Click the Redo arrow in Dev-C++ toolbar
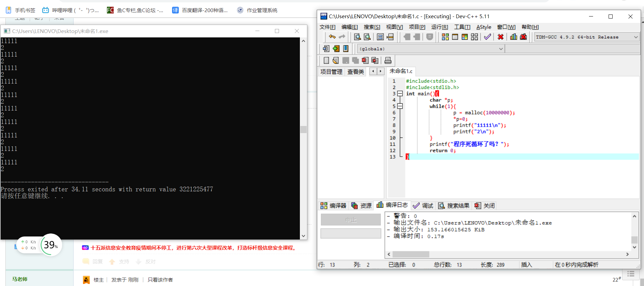Viewport: 644px width, 286px height. pos(342,37)
